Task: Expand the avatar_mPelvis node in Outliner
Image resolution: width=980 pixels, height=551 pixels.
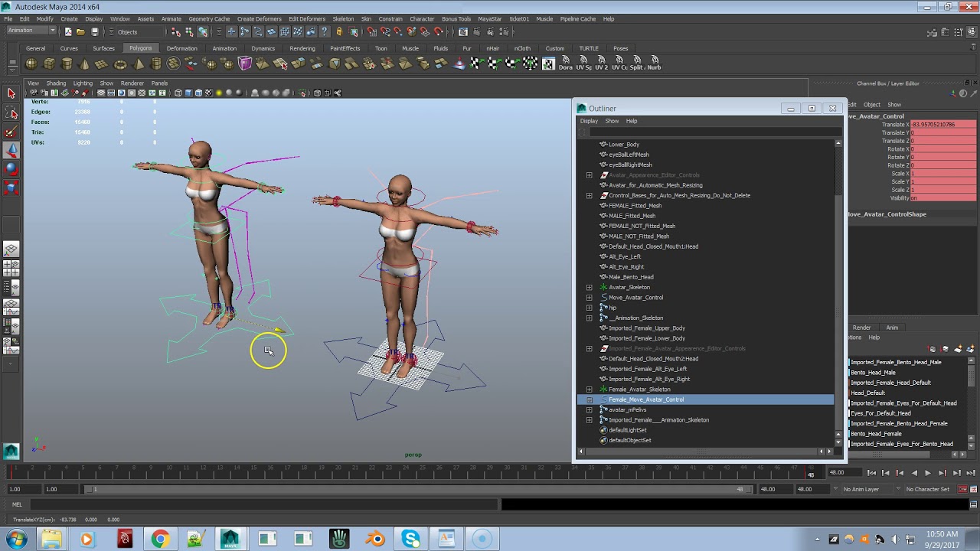Action: click(589, 410)
